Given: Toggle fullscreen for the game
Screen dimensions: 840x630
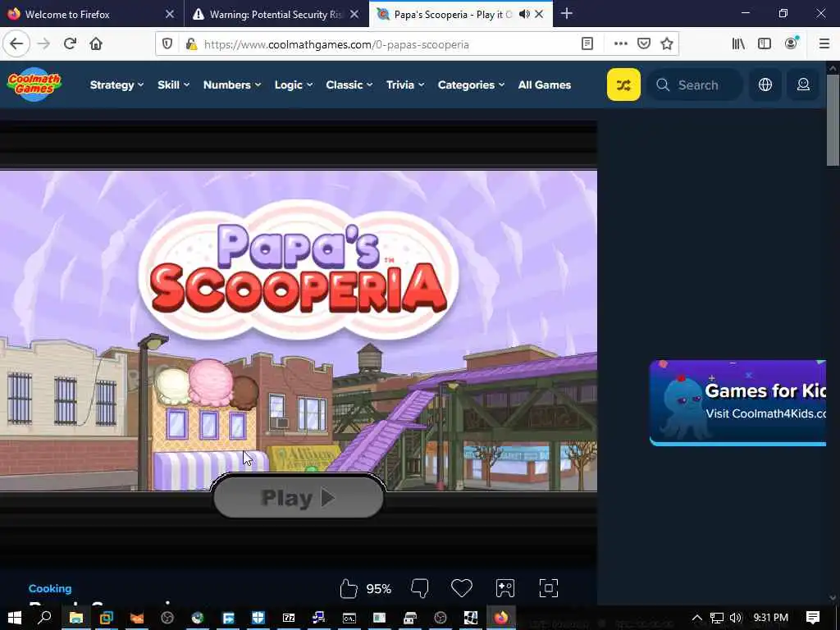Looking at the screenshot, I should [x=549, y=588].
